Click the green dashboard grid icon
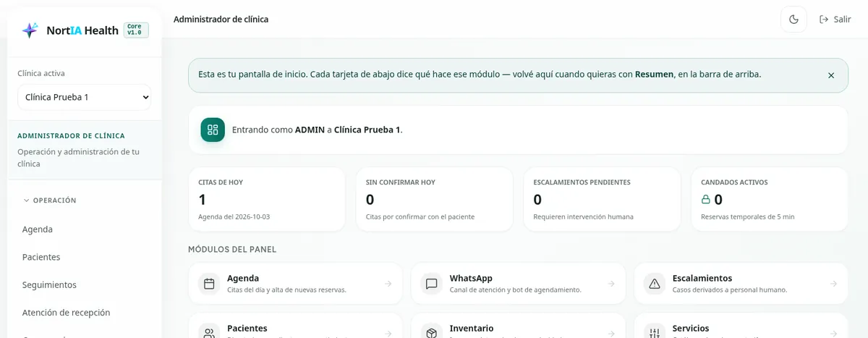Screen dimensions: 868x338 [213, 130]
